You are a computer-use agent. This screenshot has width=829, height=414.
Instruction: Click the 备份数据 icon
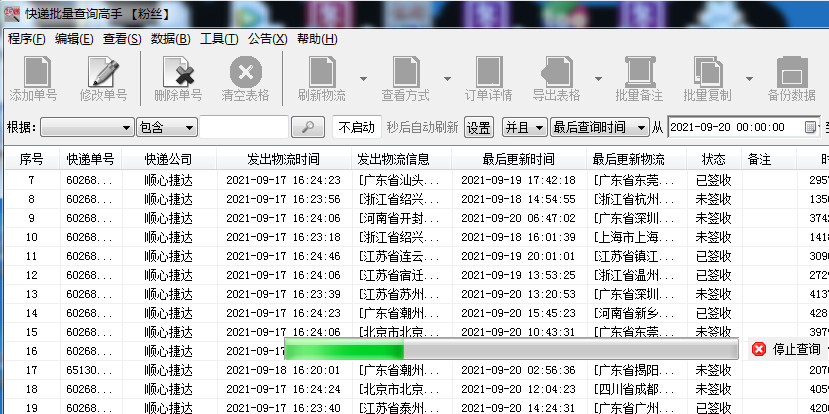(792, 71)
